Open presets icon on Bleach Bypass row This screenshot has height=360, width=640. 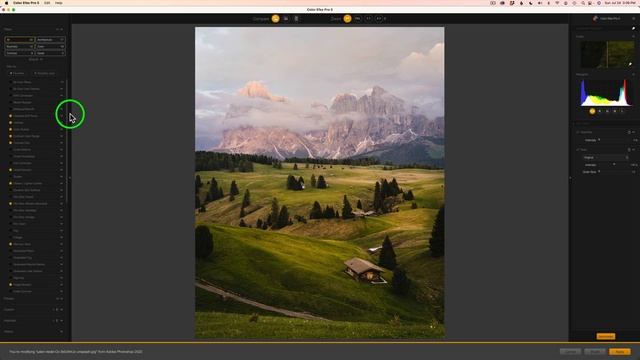[x=62, y=102]
